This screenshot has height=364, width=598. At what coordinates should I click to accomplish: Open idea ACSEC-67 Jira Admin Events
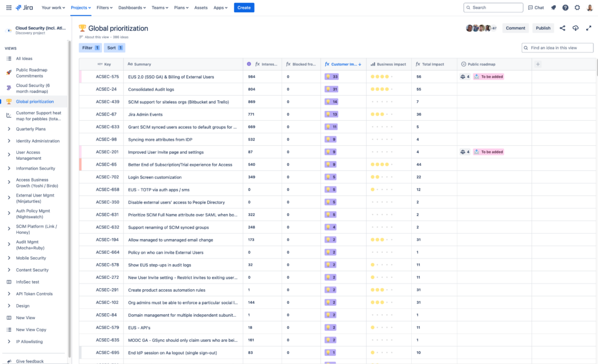point(145,114)
